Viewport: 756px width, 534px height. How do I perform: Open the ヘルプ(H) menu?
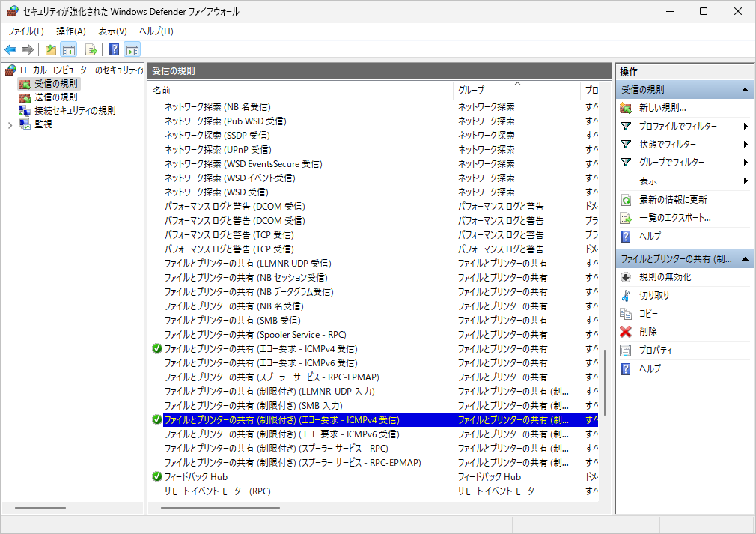tap(156, 31)
